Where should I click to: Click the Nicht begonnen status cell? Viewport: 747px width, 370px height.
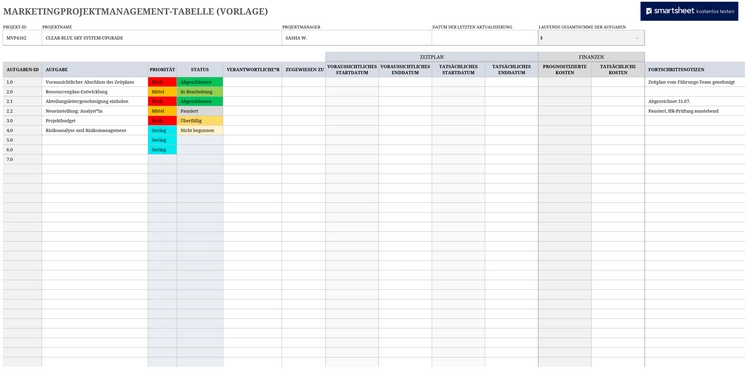point(200,130)
